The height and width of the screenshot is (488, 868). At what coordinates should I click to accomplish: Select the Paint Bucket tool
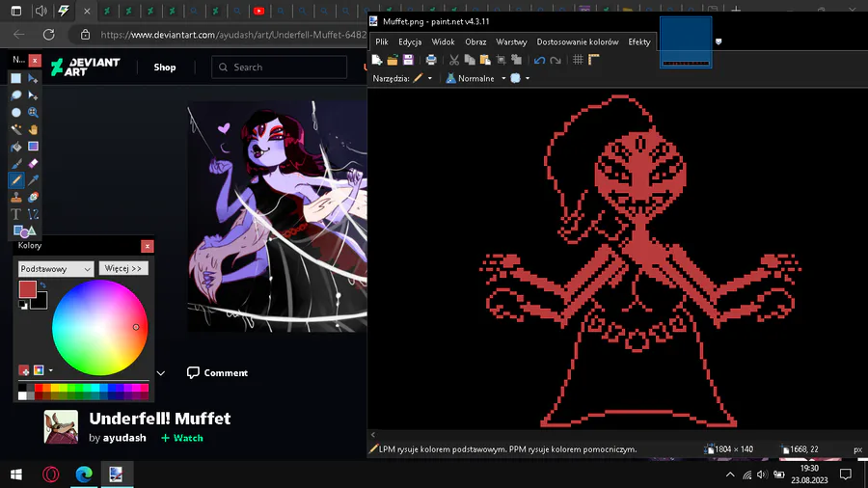tap(16, 147)
